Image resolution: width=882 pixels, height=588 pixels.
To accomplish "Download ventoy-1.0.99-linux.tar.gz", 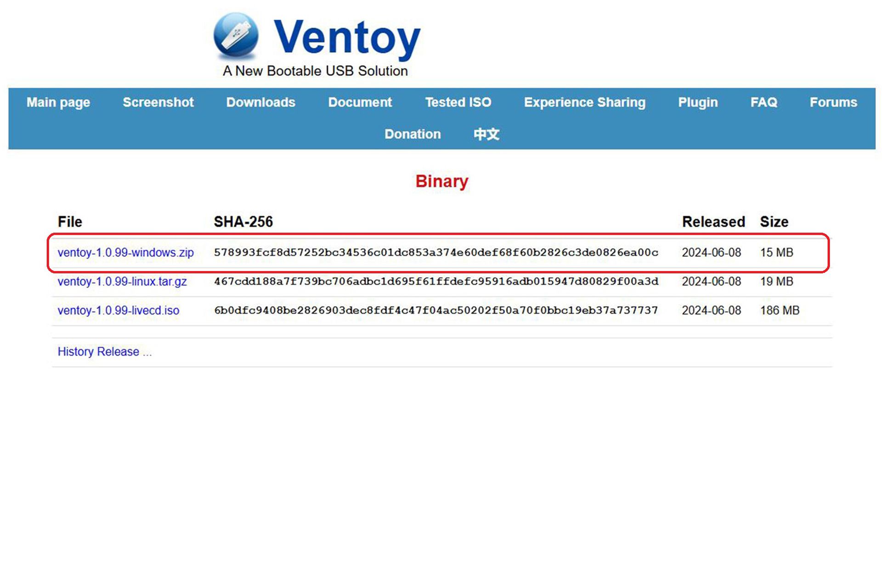I will point(122,282).
